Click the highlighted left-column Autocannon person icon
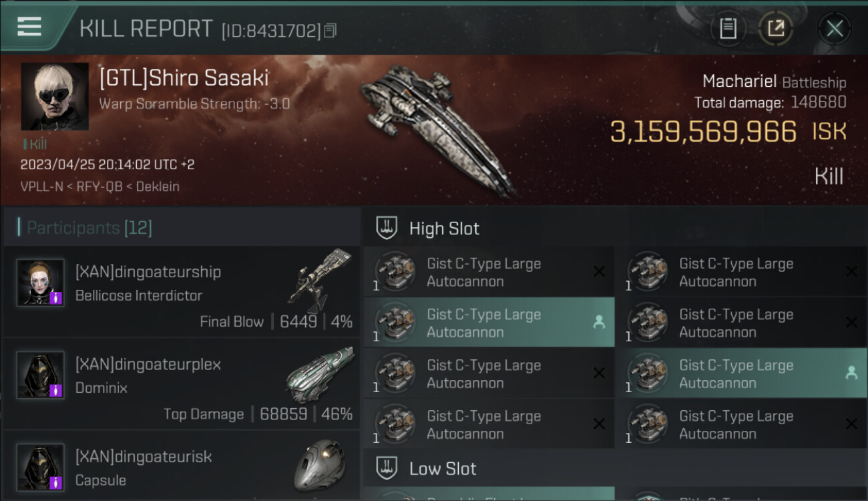 [599, 322]
